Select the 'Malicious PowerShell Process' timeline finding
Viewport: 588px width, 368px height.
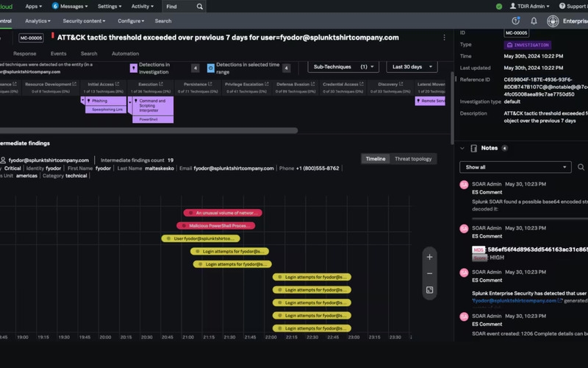click(215, 226)
